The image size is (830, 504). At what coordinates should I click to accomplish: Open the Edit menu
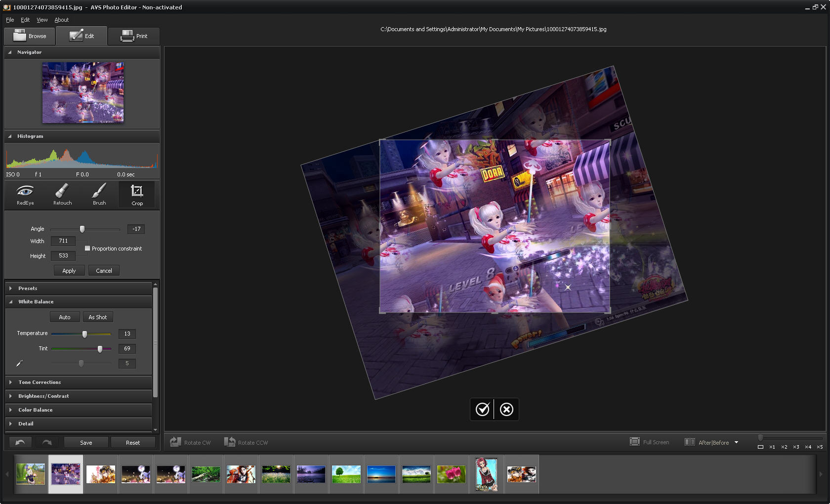pos(25,20)
